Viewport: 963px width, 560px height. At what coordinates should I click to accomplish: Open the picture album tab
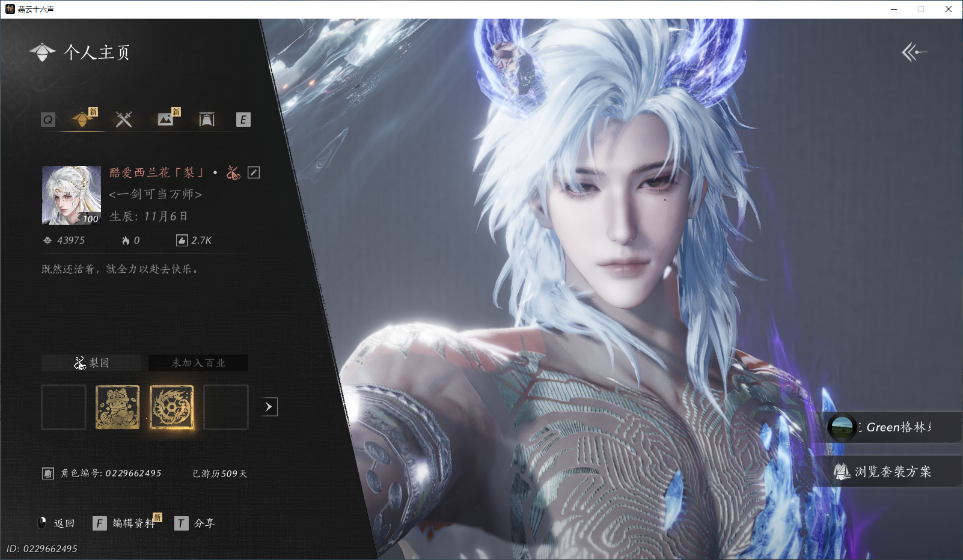point(165,119)
